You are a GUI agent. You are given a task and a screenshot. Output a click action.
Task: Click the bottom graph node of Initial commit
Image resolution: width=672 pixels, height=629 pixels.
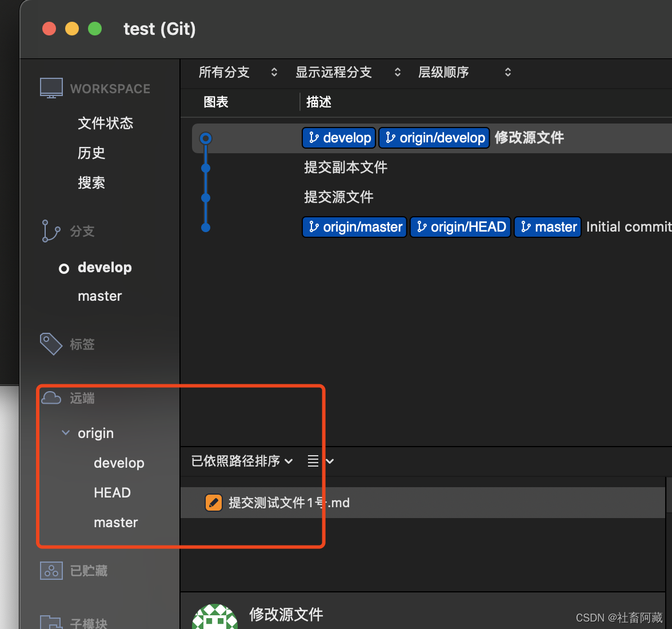point(206,227)
